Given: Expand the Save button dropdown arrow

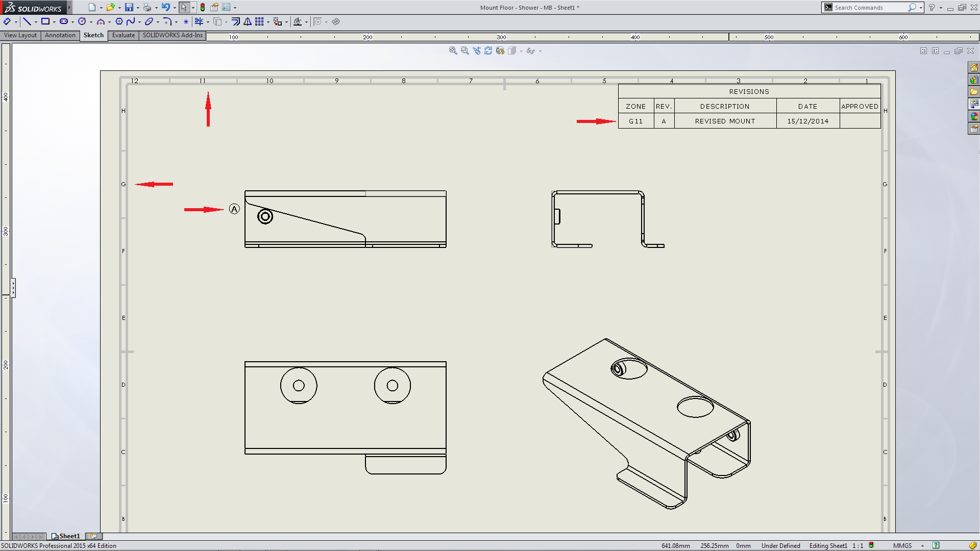Looking at the screenshot, I should pyautogui.click(x=138, y=8).
